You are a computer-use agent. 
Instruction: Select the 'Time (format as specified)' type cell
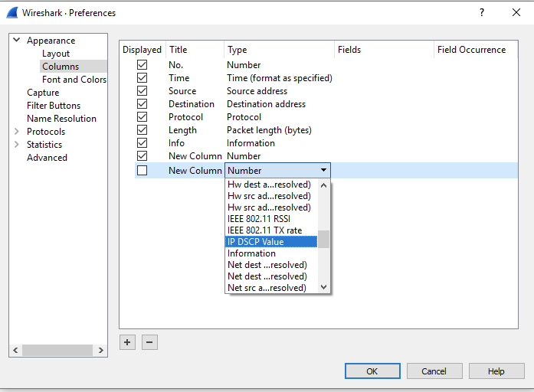click(280, 78)
